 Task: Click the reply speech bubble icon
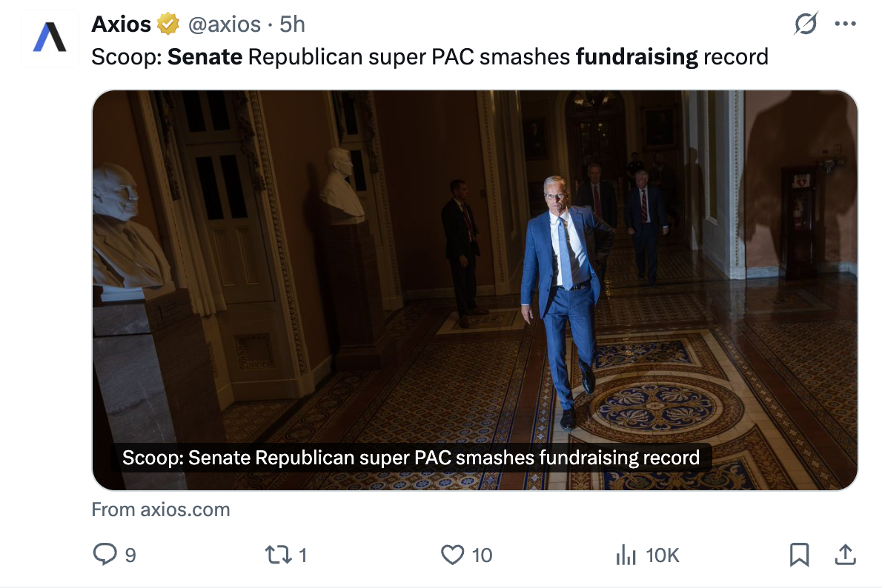(104, 555)
